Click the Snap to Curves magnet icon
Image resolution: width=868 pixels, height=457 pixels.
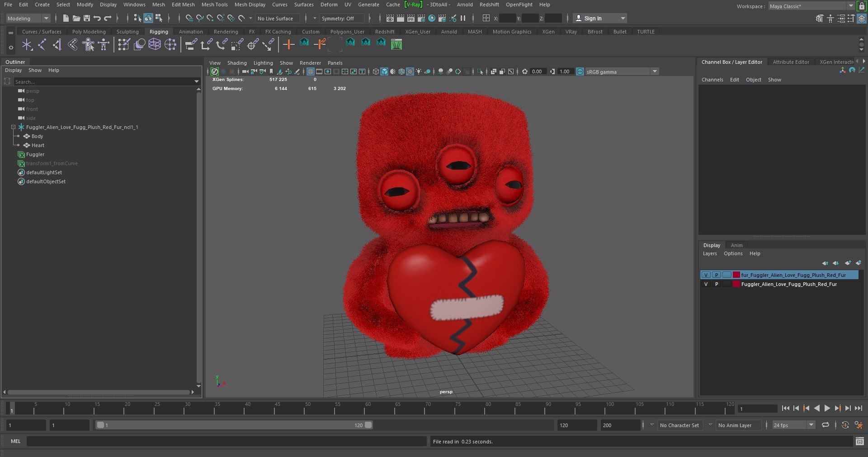[199, 18]
